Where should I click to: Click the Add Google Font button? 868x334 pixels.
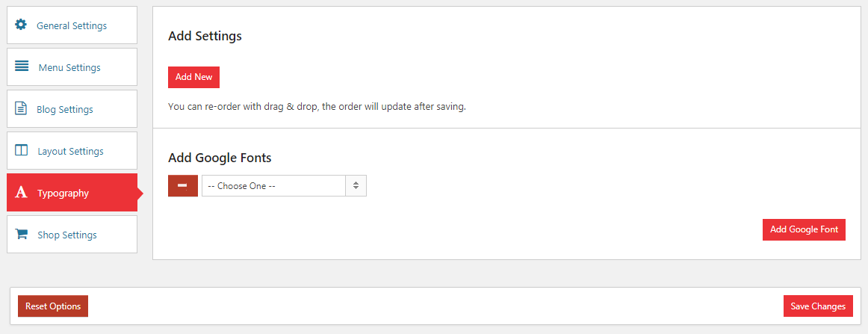click(x=804, y=229)
